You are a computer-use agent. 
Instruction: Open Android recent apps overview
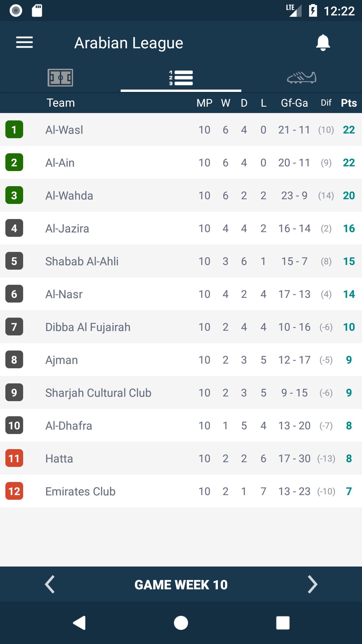pos(283,623)
